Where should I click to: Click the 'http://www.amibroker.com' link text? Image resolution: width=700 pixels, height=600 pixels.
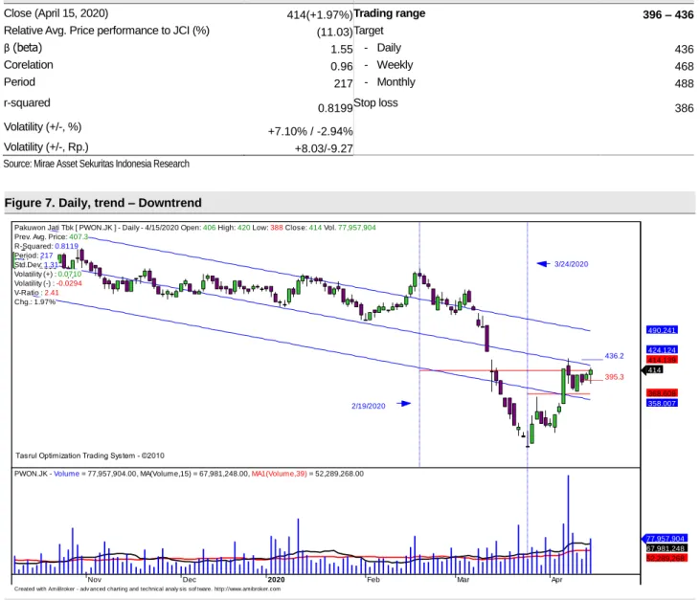pos(247,589)
